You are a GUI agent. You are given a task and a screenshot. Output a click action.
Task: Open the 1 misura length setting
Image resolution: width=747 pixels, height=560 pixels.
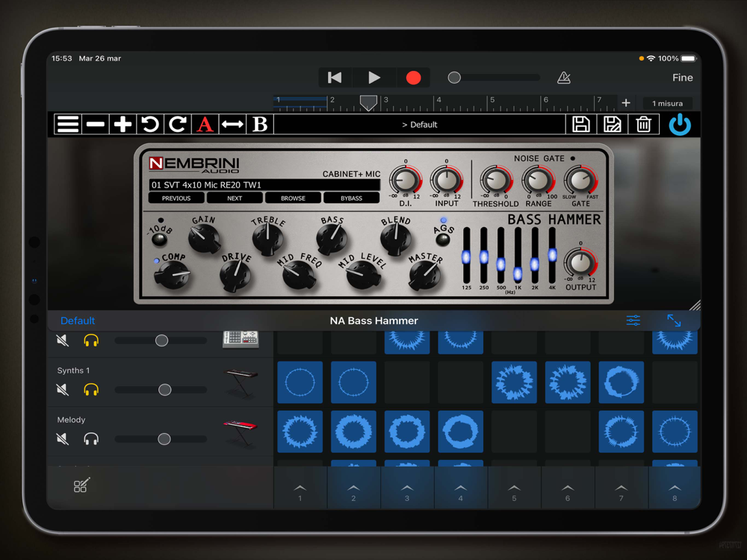click(x=667, y=103)
